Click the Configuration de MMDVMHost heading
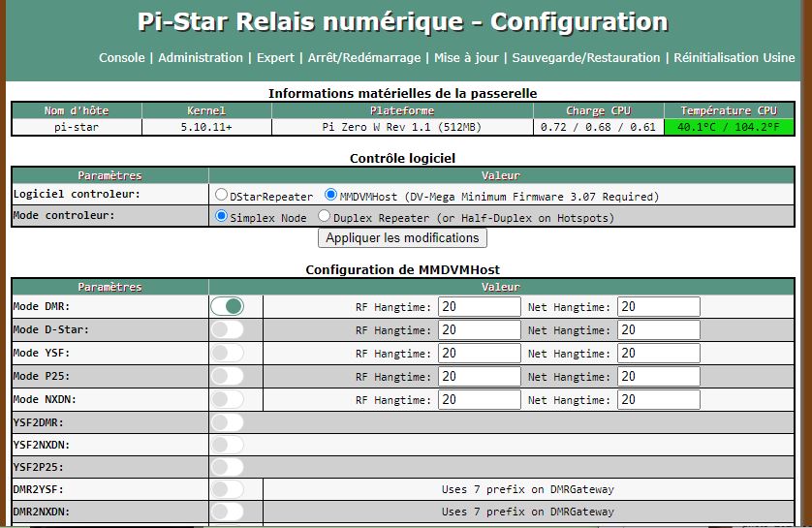 [402, 269]
